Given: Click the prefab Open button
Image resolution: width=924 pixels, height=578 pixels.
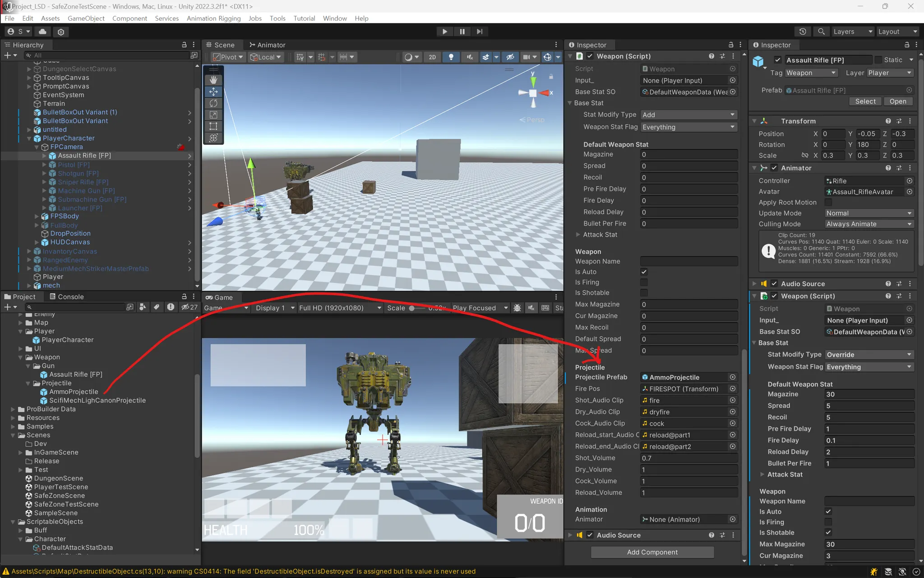Looking at the screenshot, I should pos(897,102).
